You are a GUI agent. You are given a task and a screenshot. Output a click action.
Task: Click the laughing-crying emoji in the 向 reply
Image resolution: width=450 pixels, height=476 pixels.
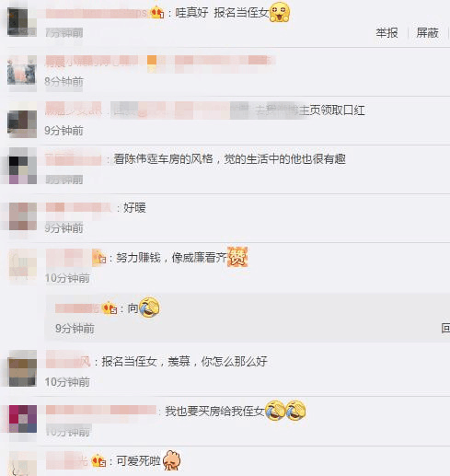pos(149,308)
